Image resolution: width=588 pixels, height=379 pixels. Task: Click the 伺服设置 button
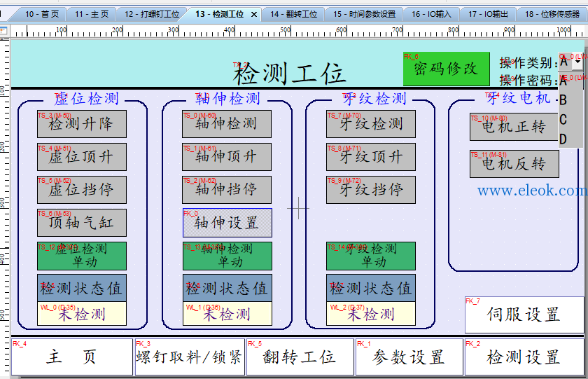point(524,315)
